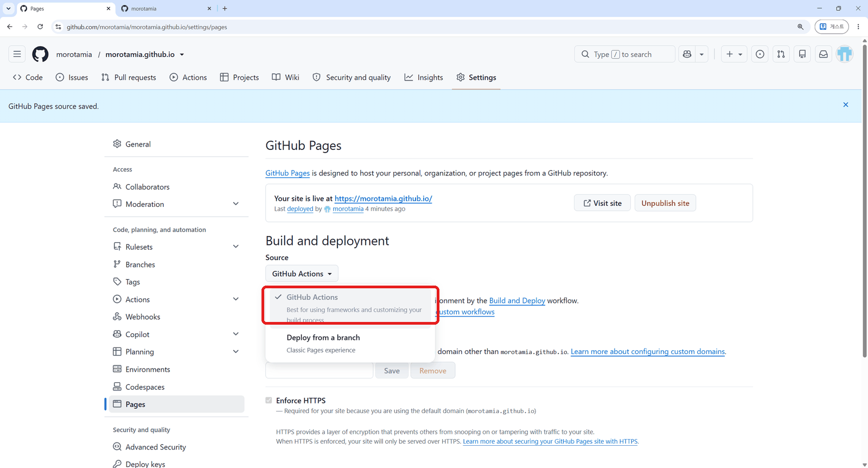The width and height of the screenshot is (868, 468).
Task: Open the repositories icon in header
Action: click(802, 54)
